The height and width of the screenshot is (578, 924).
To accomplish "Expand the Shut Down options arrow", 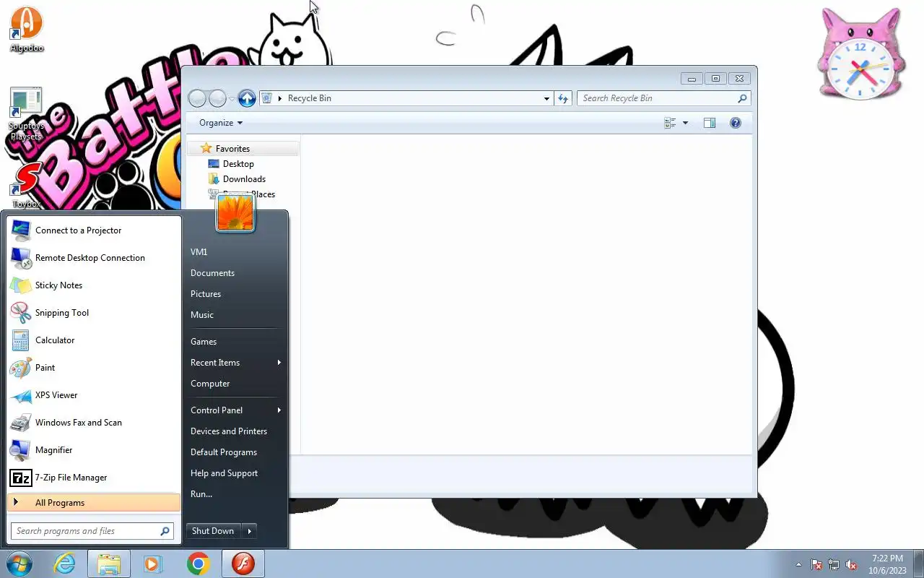I will click(249, 531).
